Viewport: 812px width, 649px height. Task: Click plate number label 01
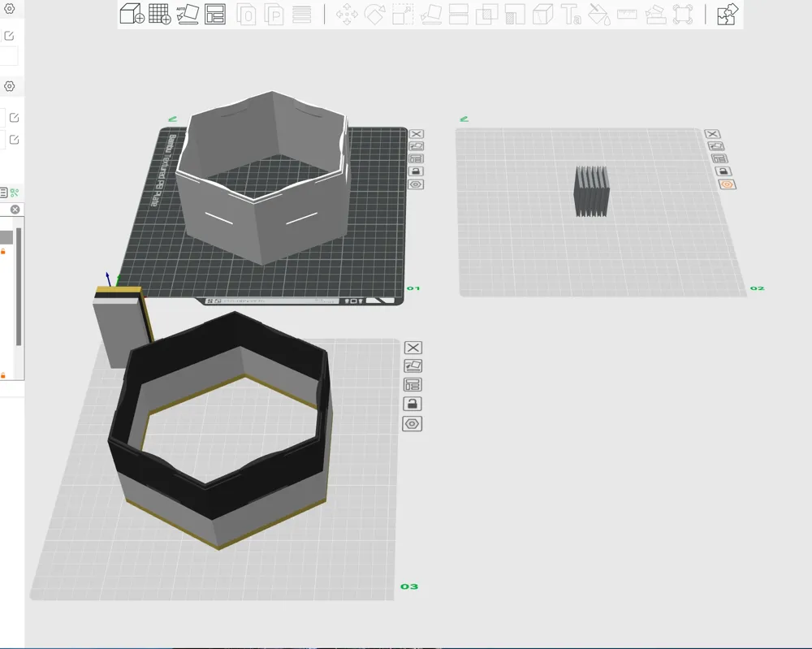coord(413,288)
